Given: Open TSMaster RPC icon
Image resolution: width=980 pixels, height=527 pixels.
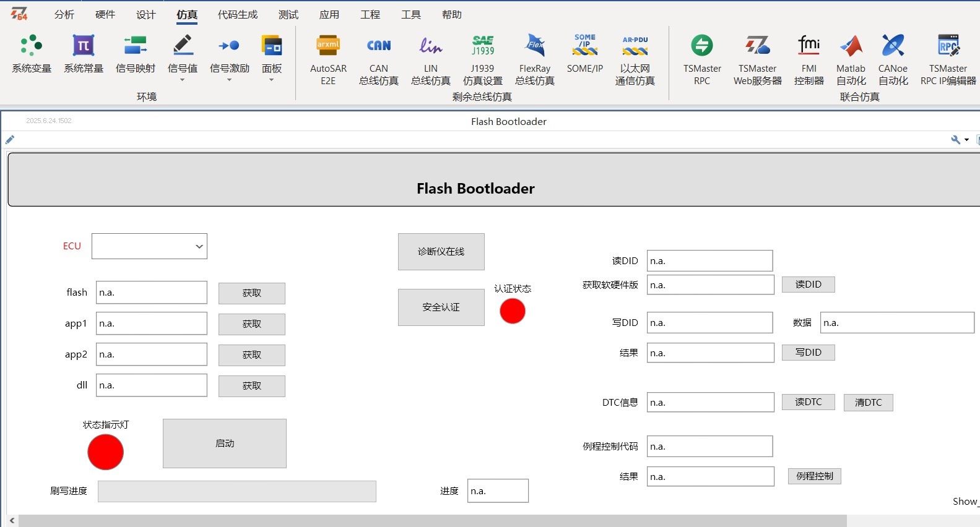Looking at the screenshot, I should 701,46.
